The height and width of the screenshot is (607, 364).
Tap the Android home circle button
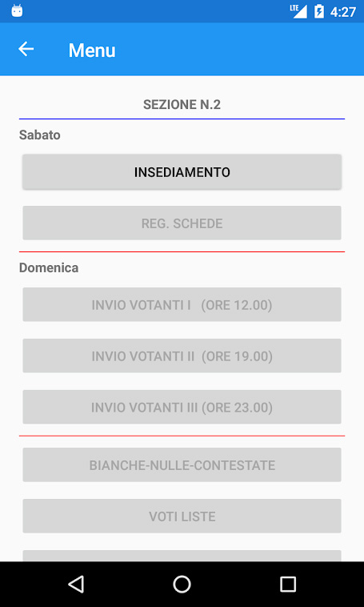[182, 584]
